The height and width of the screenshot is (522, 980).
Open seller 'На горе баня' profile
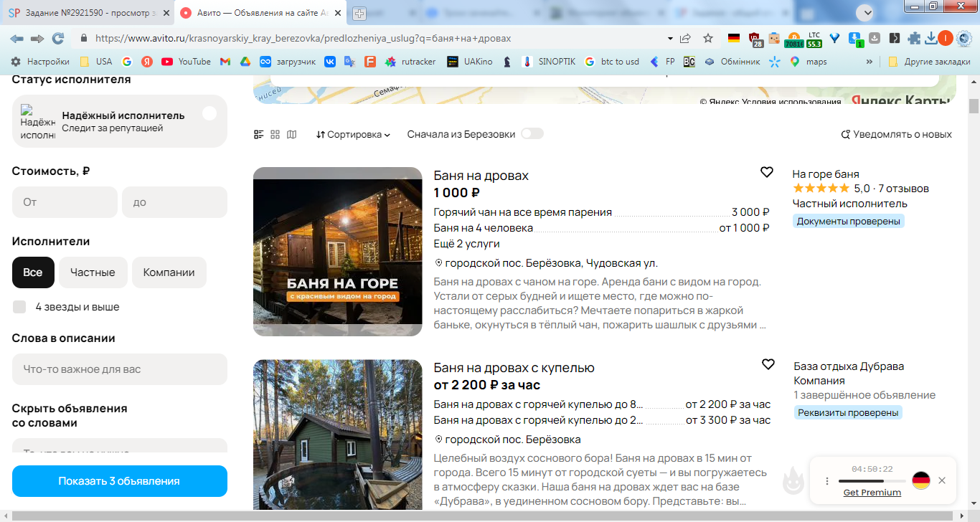[x=826, y=174]
